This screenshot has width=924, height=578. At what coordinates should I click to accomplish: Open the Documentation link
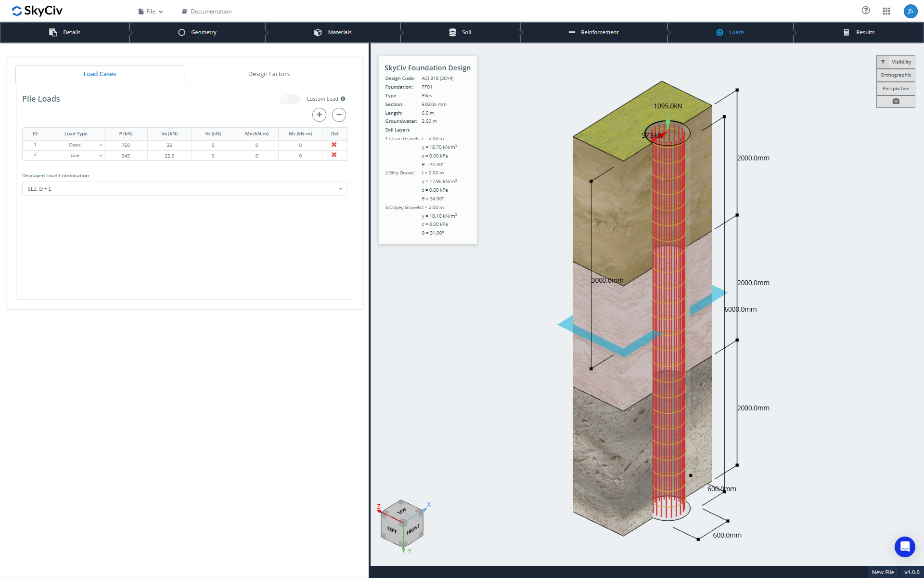click(206, 12)
